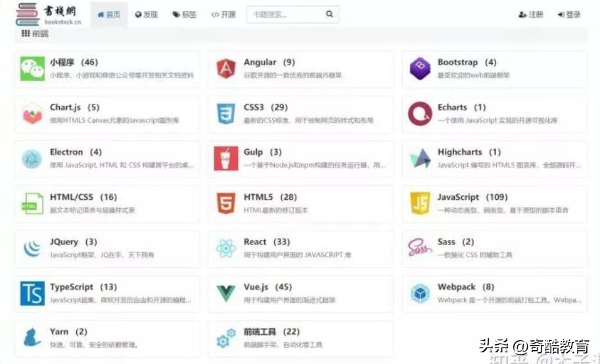Screen dimensions: 600x364
Task: Click the React (33) title
Action: pos(267,242)
